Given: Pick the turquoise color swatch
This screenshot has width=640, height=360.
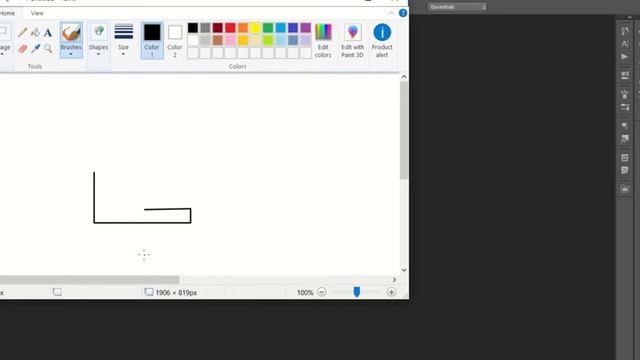Looking at the screenshot, I should pyautogui.click(x=280, y=28).
